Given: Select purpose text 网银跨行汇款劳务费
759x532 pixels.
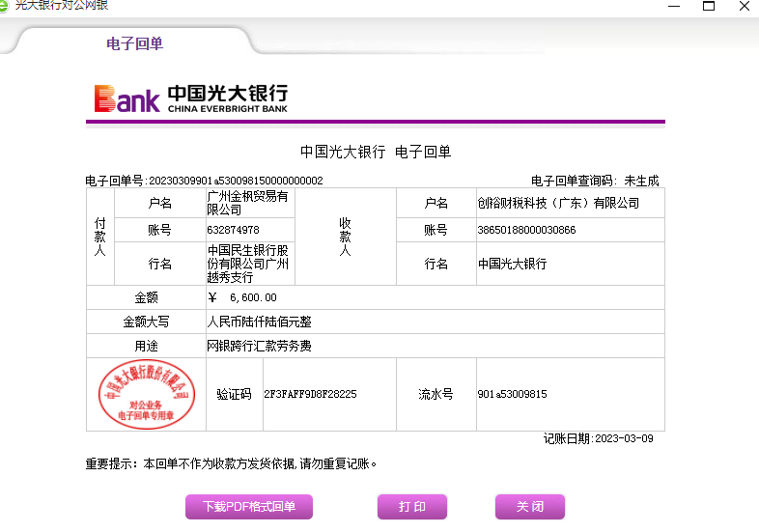Looking at the screenshot, I should 259,346.
